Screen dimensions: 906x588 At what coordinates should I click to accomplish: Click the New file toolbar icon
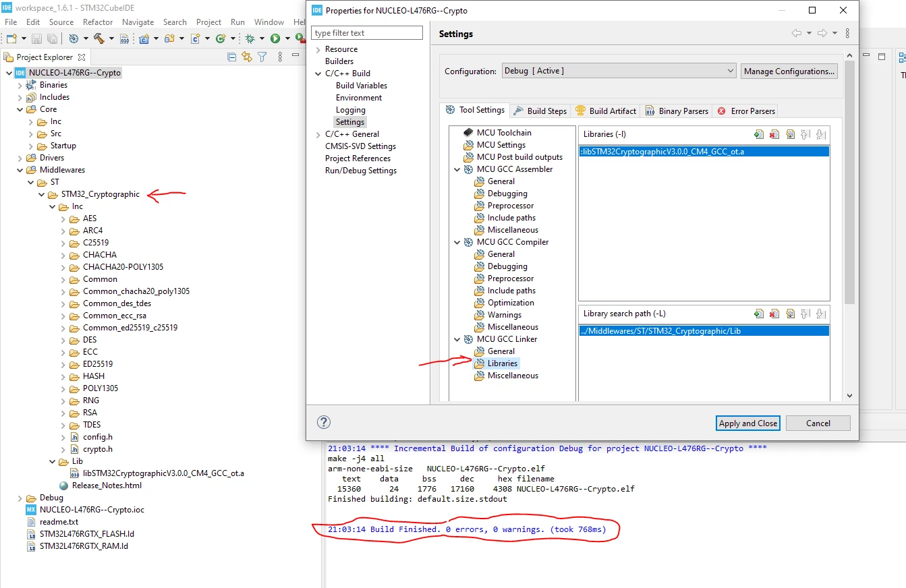point(11,39)
